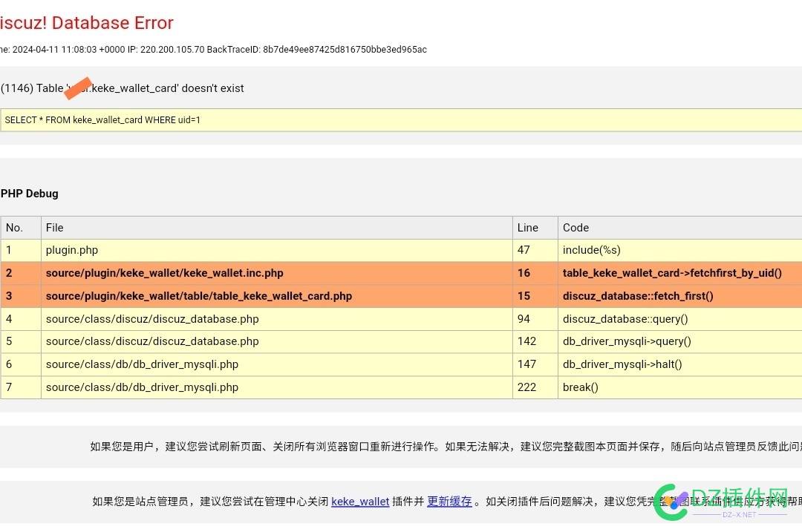Click the BackTraceID hash text
Screen dimensions: 802x532
click(345, 50)
